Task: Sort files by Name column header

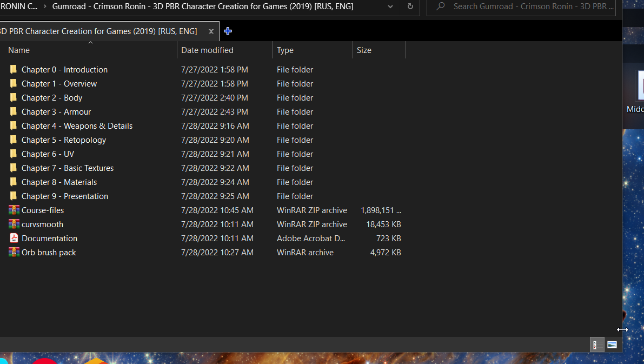Action: [x=19, y=50]
